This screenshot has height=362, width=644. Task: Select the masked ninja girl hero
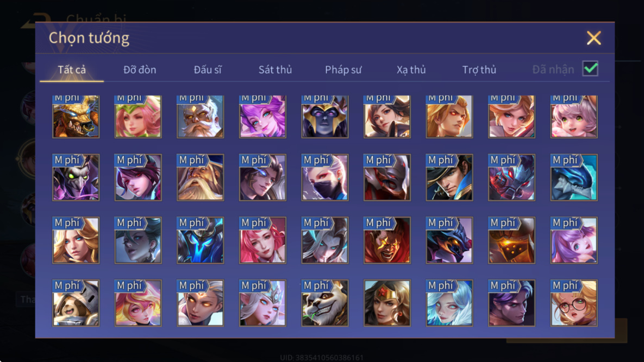(325, 177)
